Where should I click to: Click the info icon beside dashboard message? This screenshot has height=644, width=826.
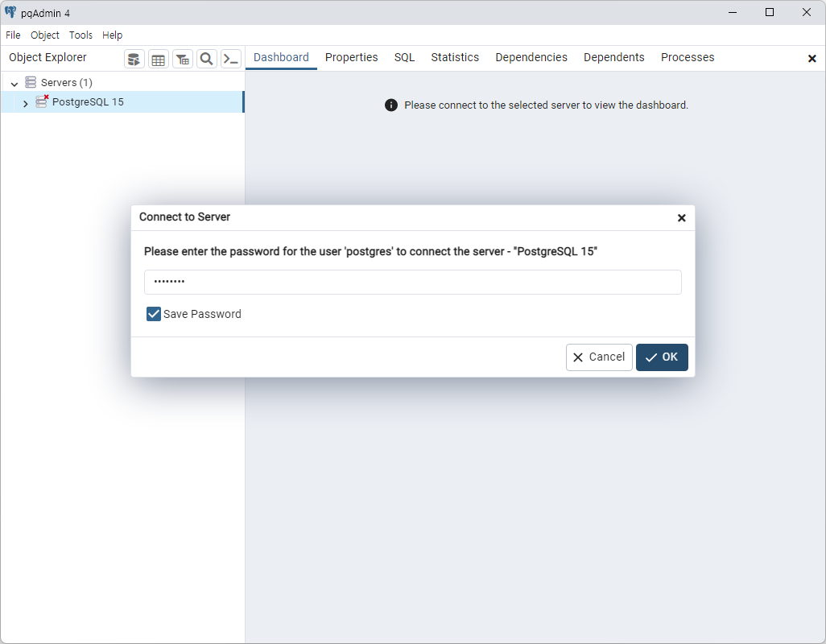[x=391, y=105]
